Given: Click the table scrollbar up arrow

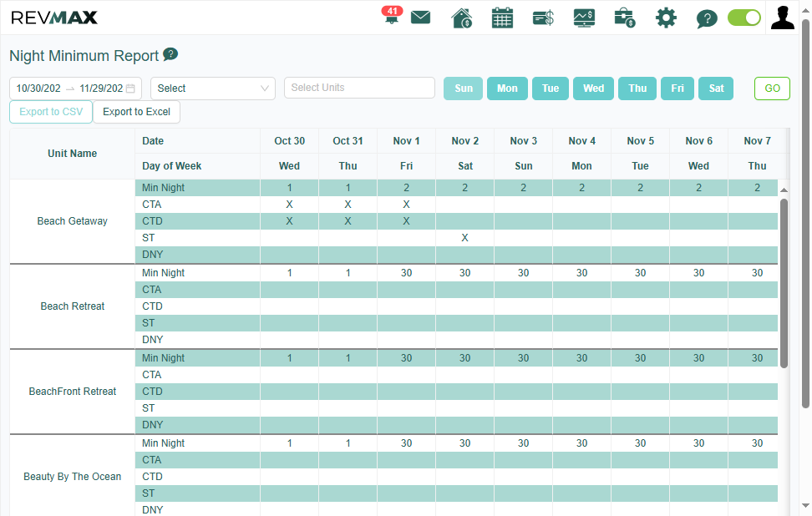Looking at the screenshot, I should [784, 190].
